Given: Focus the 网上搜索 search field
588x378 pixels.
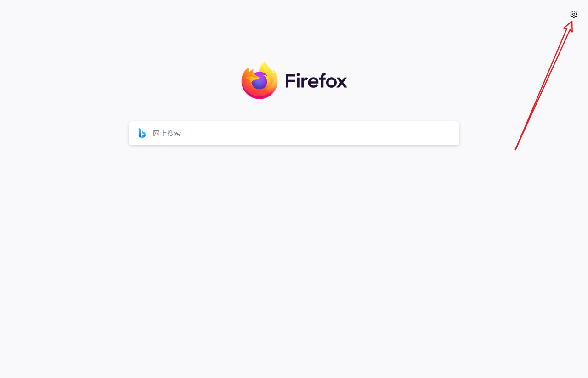Looking at the screenshot, I should [294, 133].
